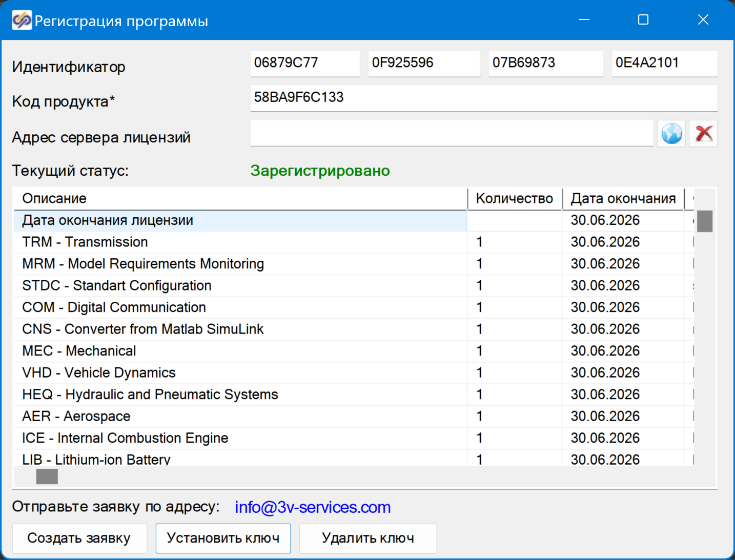Select the CNS - Converter from Matlab SimuLink row
The image size is (735, 560).
(142, 329)
